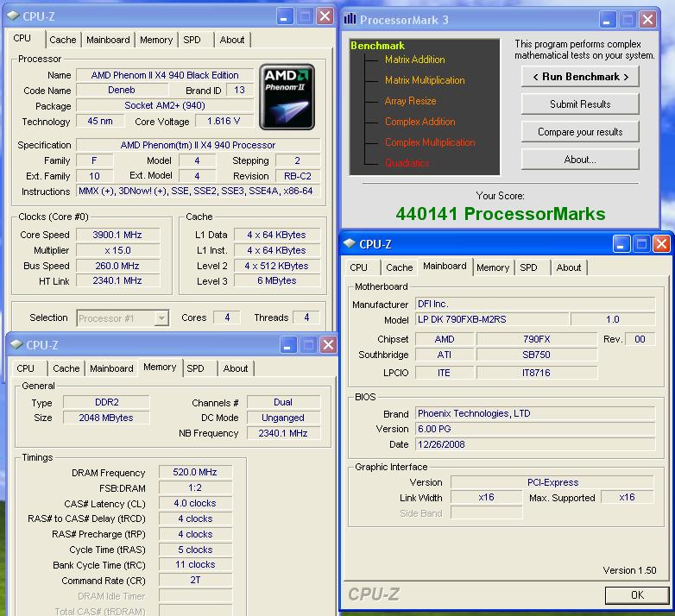Select Matrix Multiplication benchmark item
This screenshot has height=616, width=675.
tap(425, 80)
